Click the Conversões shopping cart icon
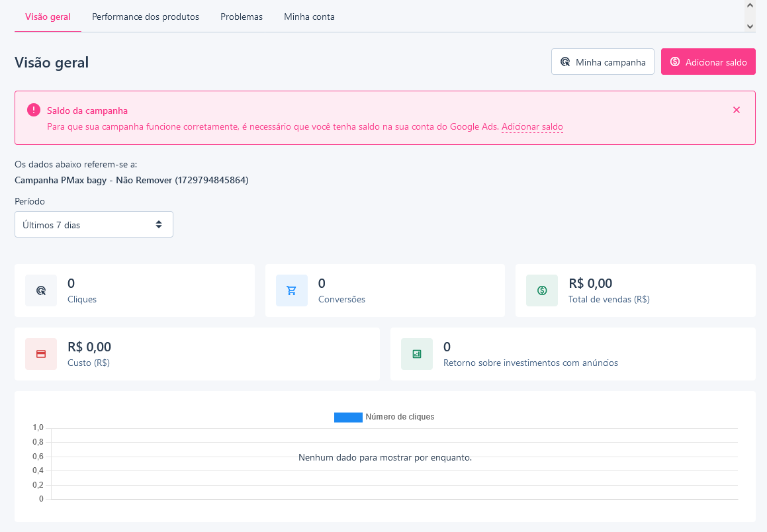Viewport: 767px width, 532px height. click(x=292, y=290)
